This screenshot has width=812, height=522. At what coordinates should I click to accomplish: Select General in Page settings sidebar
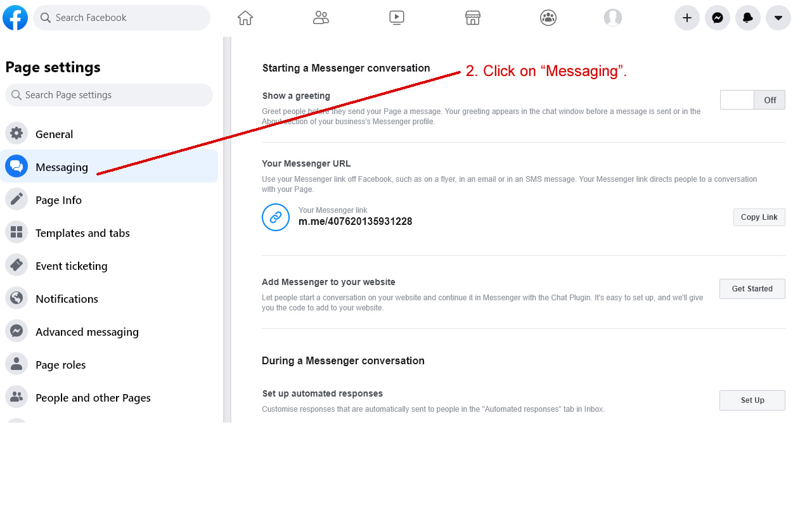click(55, 134)
